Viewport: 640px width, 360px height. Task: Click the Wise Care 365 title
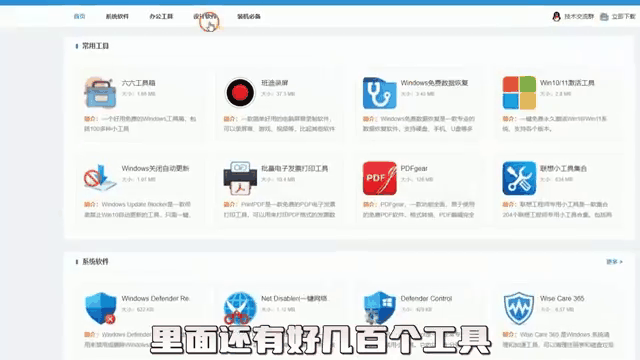pyautogui.click(x=562, y=298)
